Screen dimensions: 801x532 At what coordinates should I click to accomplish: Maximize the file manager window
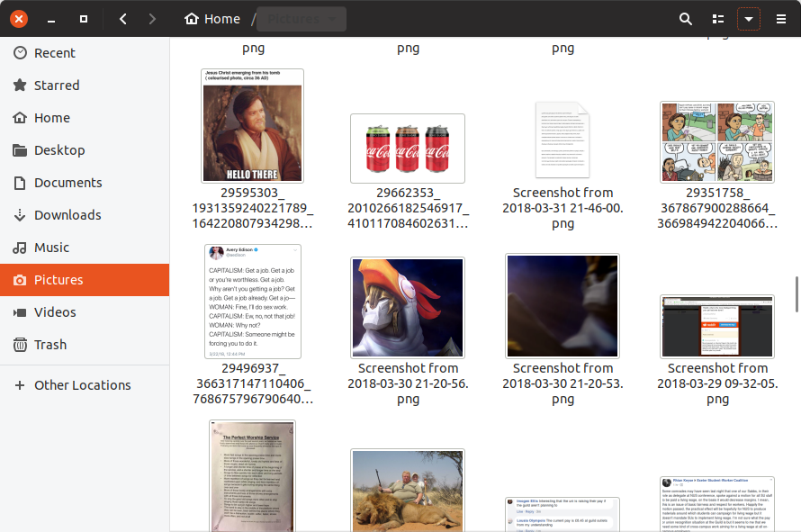click(84, 19)
